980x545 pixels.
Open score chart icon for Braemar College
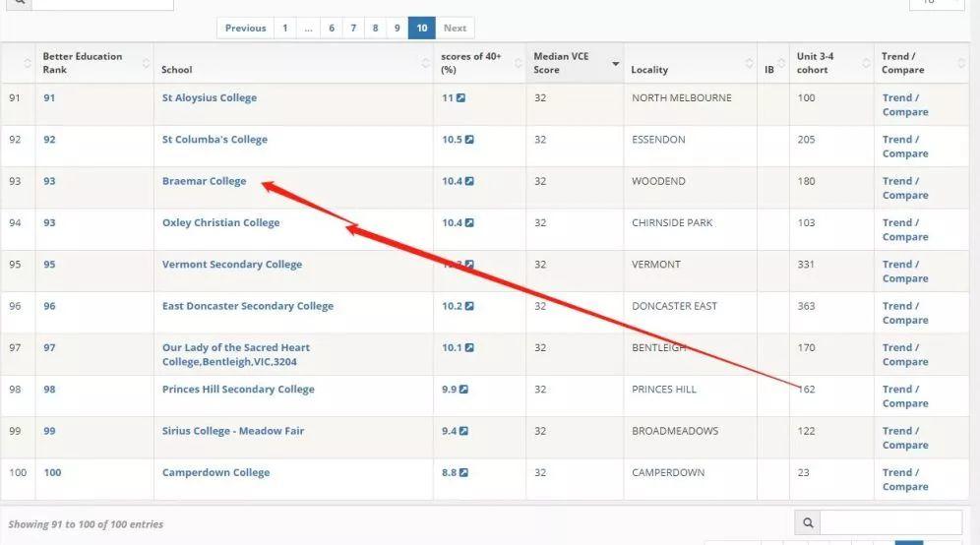tap(469, 181)
